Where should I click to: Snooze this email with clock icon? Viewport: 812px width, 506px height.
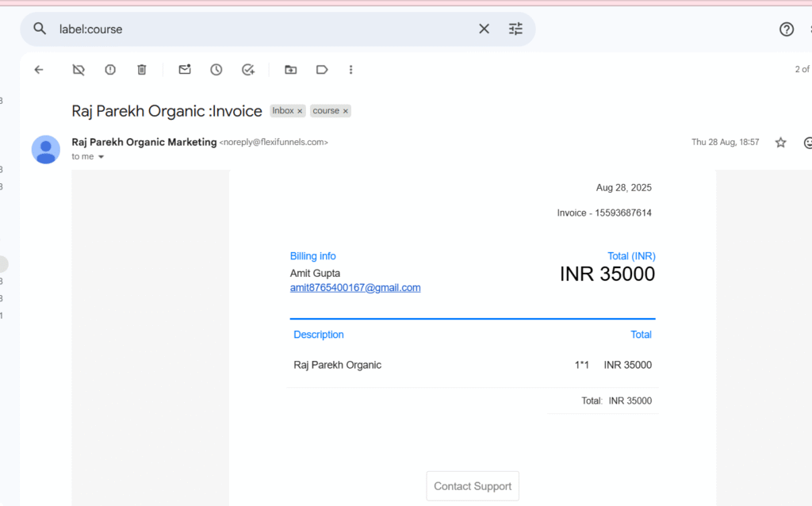(216, 70)
